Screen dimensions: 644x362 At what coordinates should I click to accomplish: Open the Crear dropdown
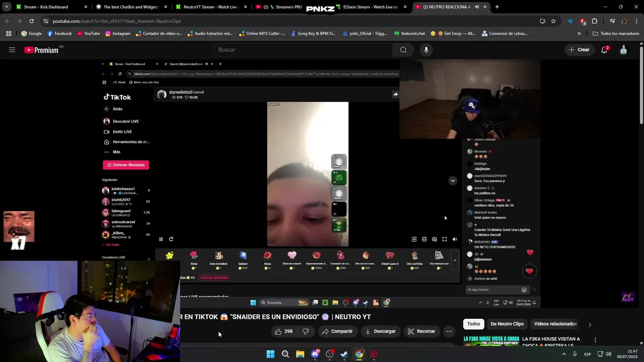(x=579, y=50)
